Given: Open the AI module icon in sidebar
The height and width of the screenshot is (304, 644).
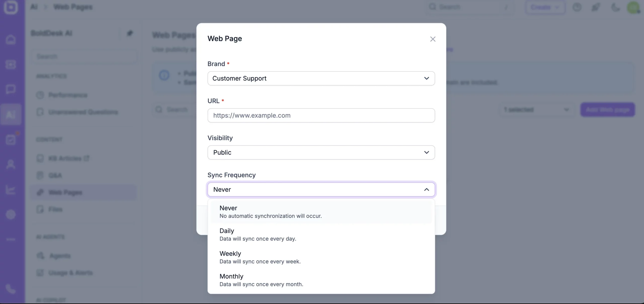Looking at the screenshot, I should tap(11, 115).
